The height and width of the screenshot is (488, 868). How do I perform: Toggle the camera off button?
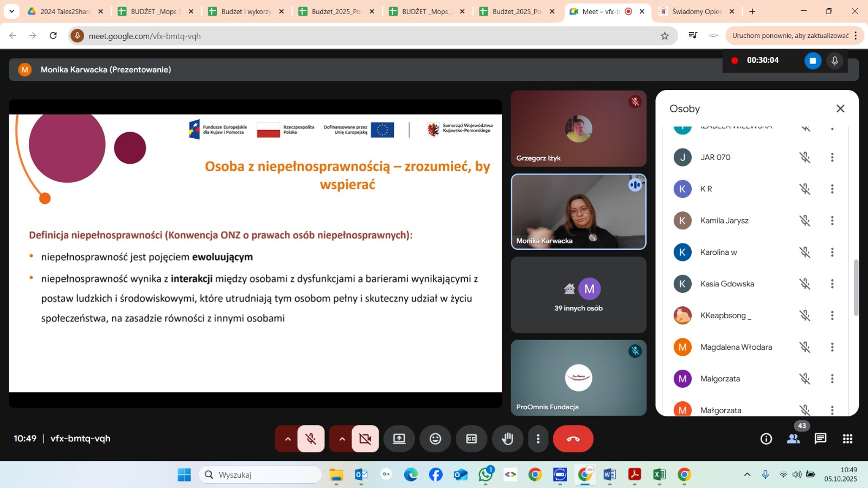click(365, 439)
